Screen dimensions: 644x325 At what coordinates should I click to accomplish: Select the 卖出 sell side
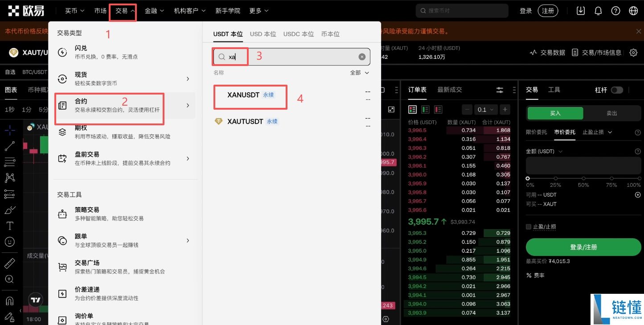[612, 113]
